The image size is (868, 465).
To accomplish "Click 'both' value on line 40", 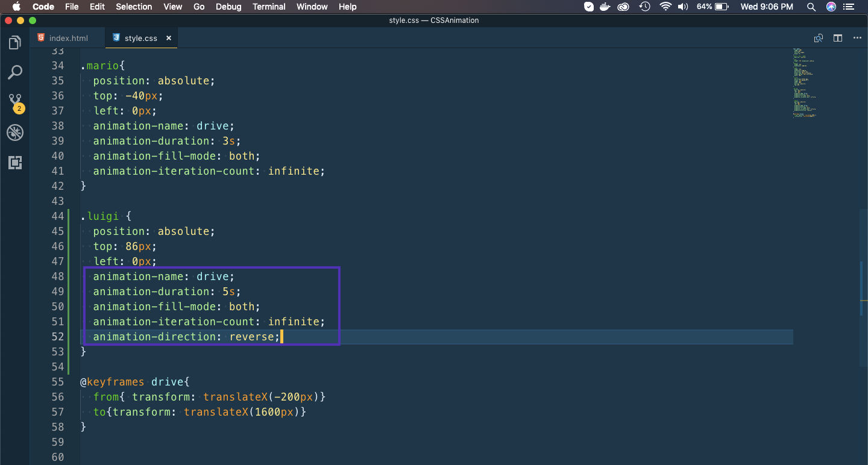I will pos(242,156).
